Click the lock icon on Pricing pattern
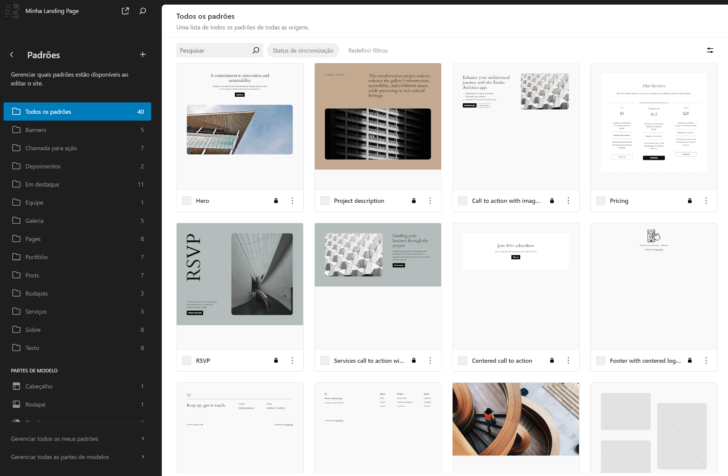The width and height of the screenshot is (728, 476). (689, 201)
